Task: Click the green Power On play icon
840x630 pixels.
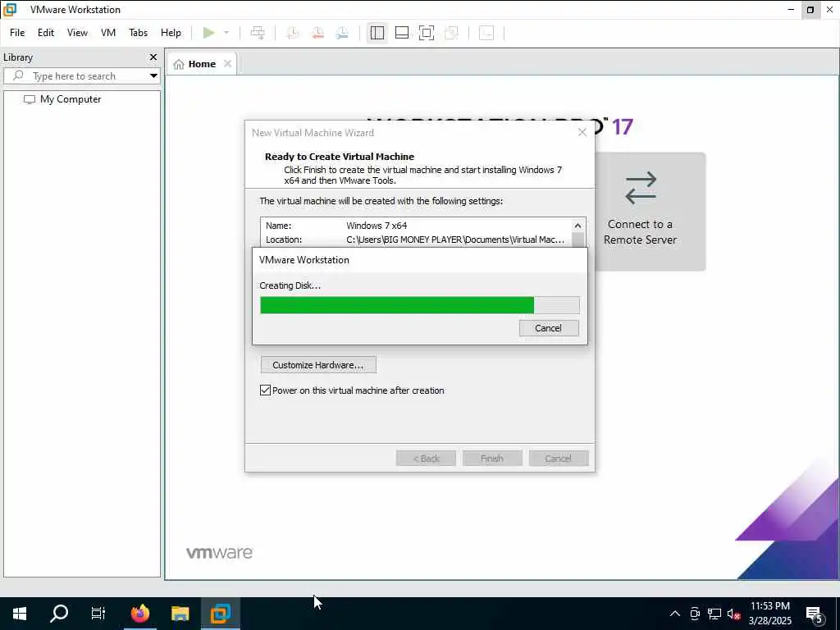Action: pyautogui.click(x=209, y=33)
